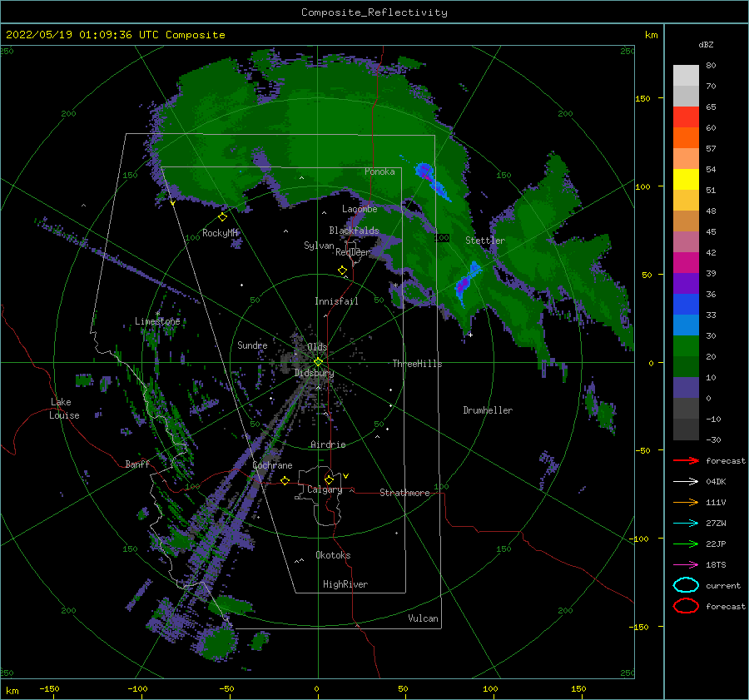Click the Didsbury town label

click(x=314, y=373)
